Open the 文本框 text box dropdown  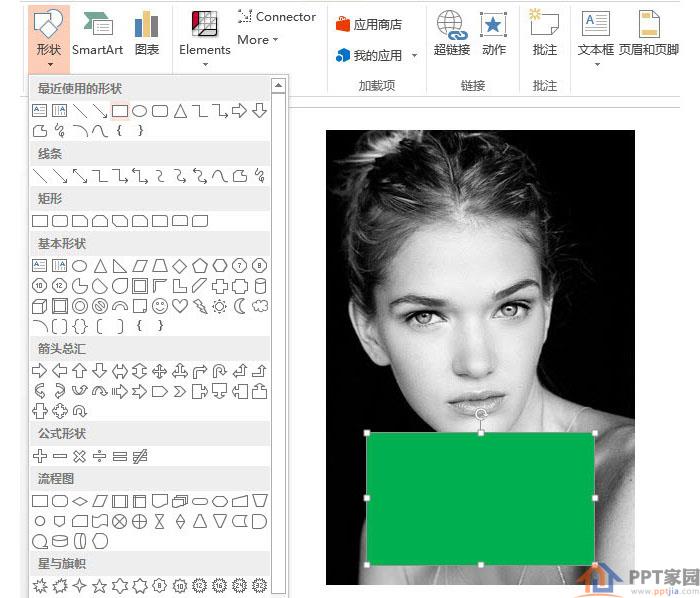596,38
